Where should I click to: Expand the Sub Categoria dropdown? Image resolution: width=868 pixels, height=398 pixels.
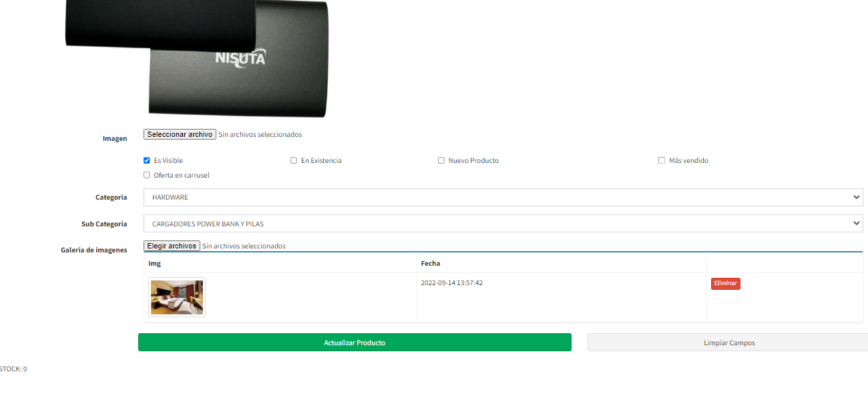[503, 224]
